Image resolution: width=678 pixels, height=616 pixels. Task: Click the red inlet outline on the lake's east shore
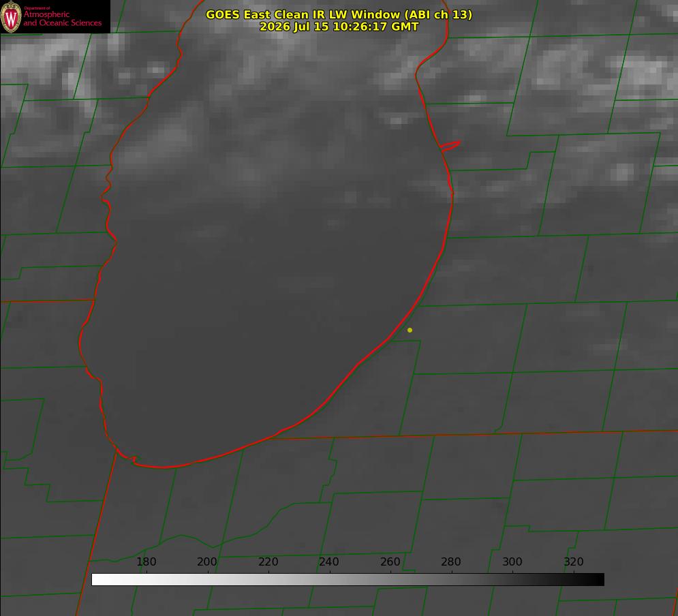tap(450, 146)
